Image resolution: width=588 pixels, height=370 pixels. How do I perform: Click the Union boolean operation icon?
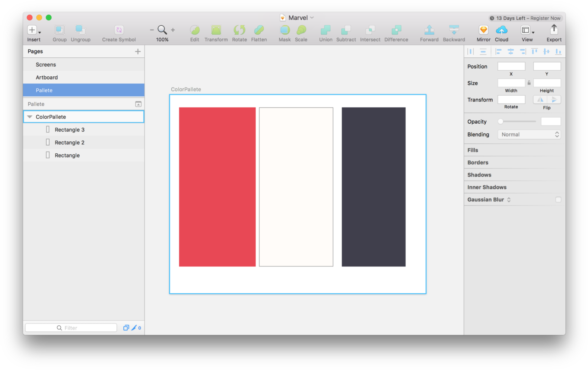pos(325,30)
